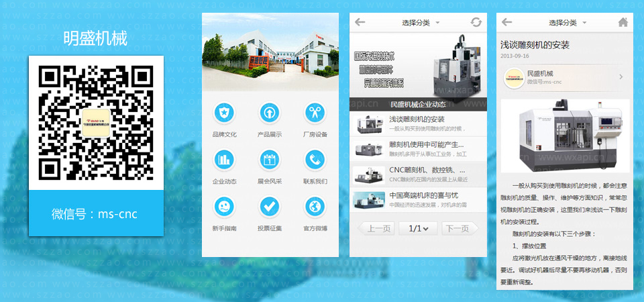Click the 企业动态 label on home screen
644x302 pixels.
click(224, 181)
